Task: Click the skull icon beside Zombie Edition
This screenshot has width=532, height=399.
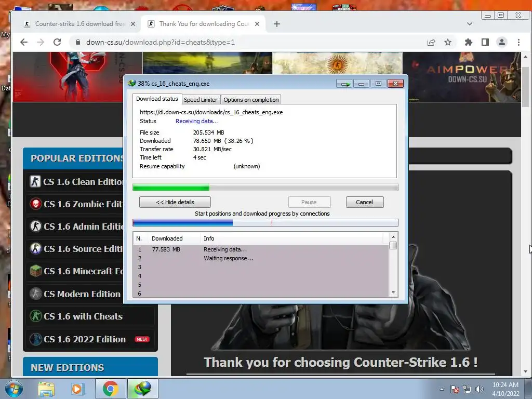Action: pos(36,204)
